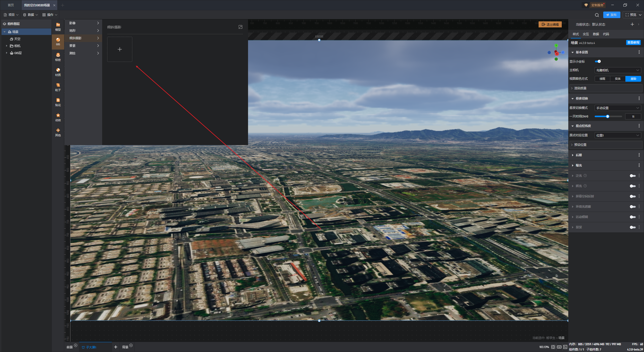Open the 主相机 camera dropdown
This screenshot has width=644, height=352.
(x=618, y=70)
